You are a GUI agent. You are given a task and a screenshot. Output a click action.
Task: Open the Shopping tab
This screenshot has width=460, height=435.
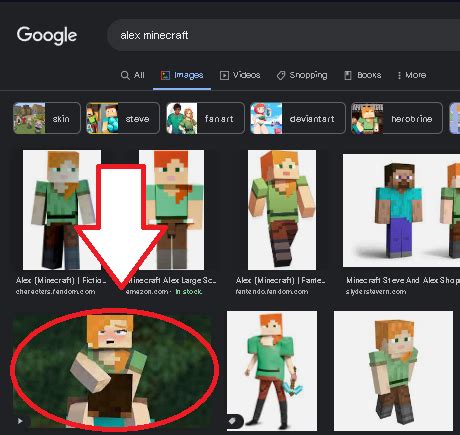point(302,75)
